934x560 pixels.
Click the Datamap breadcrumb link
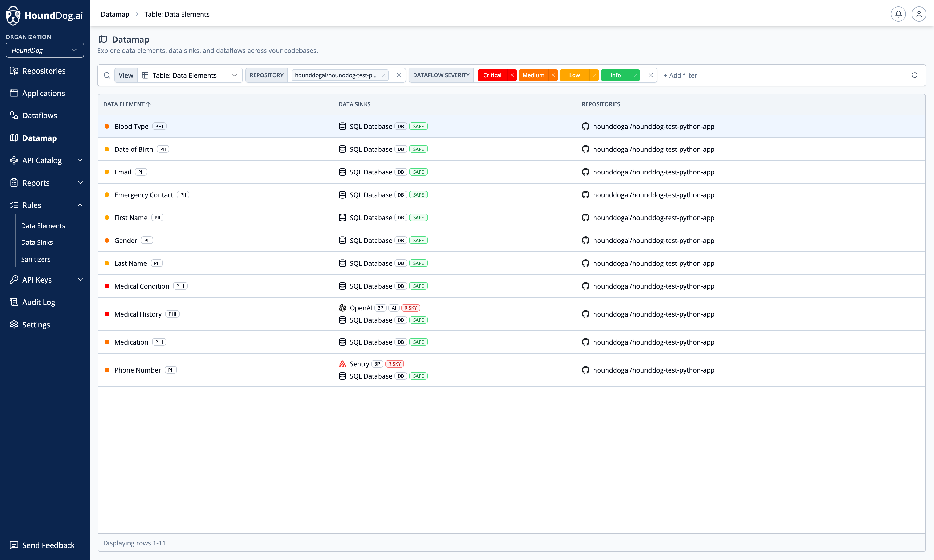(115, 14)
